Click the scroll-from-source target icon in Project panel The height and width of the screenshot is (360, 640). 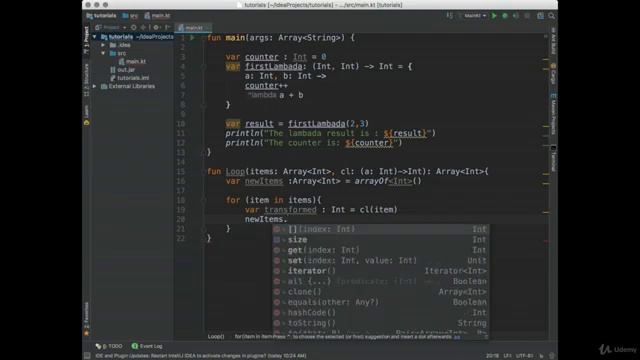[133, 27]
